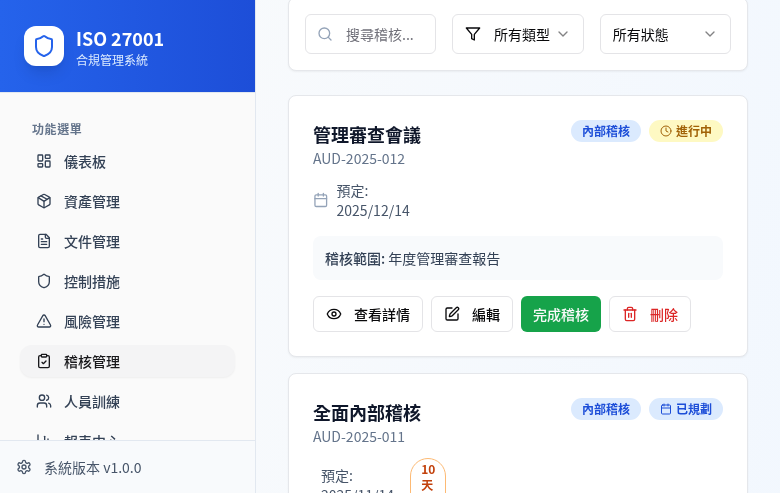Select 稽核管理 in the sidebar

pos(92,362)
